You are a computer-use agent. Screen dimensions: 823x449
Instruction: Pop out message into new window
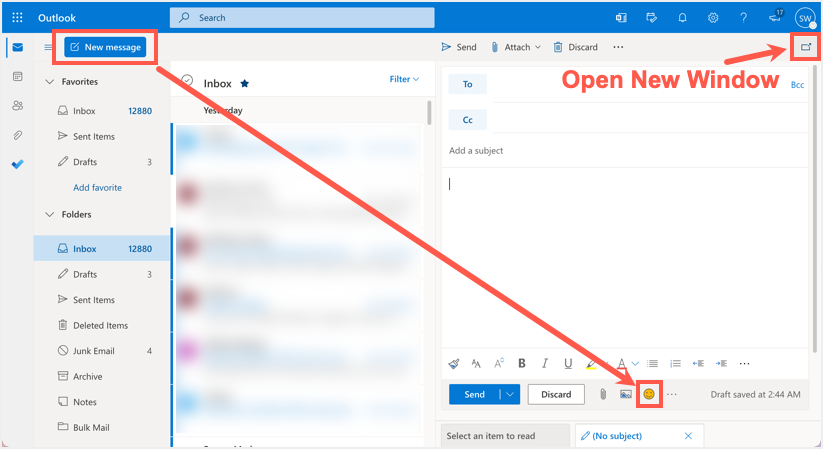[806, 47]
